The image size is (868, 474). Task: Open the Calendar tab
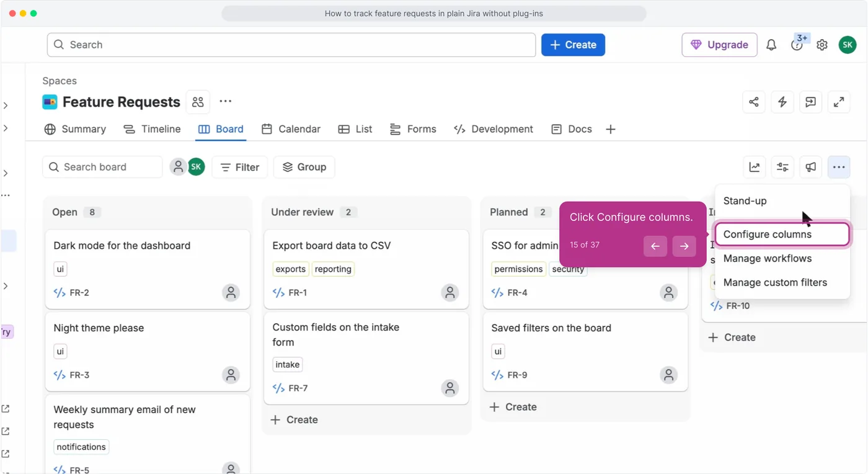pyautogui.click(x=291, y=129)
